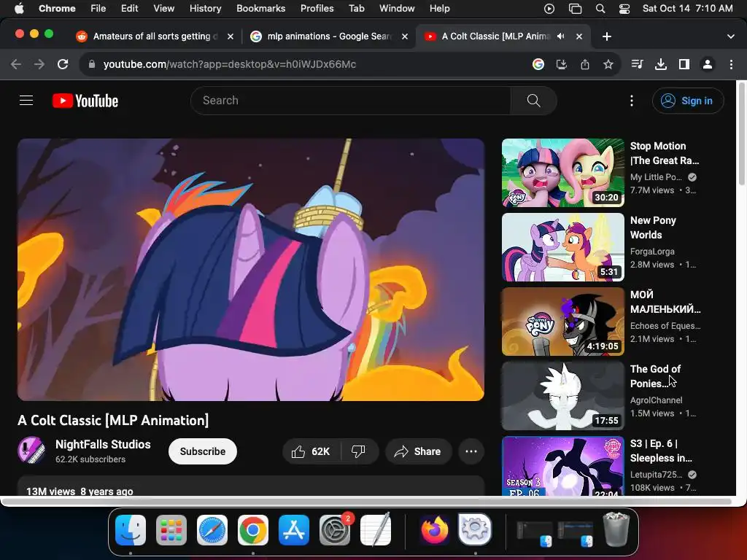Open the YouTube hamburger guide menu
The image size is (747, 560).
point(26,101)
